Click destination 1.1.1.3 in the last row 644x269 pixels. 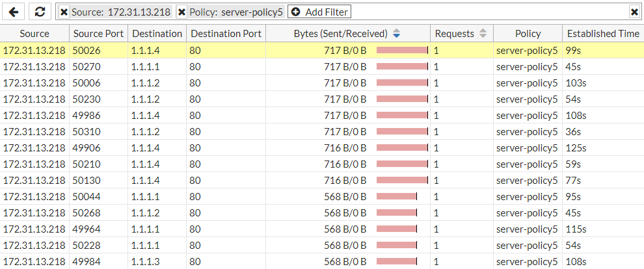tap(146, 262)
